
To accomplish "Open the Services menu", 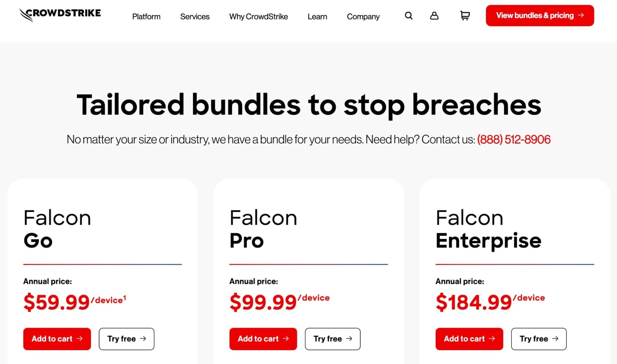I will pos(195,16).
